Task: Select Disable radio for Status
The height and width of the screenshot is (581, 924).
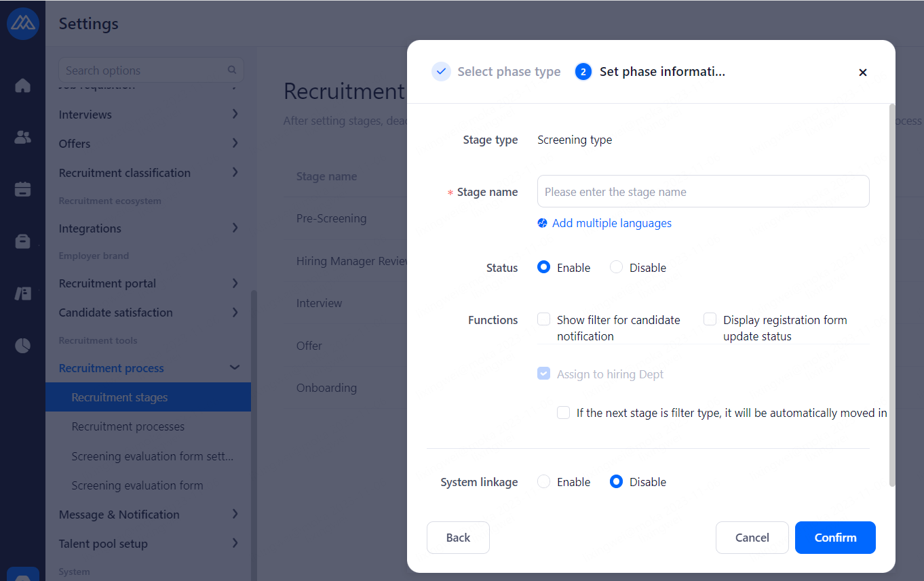Action: 616,267
